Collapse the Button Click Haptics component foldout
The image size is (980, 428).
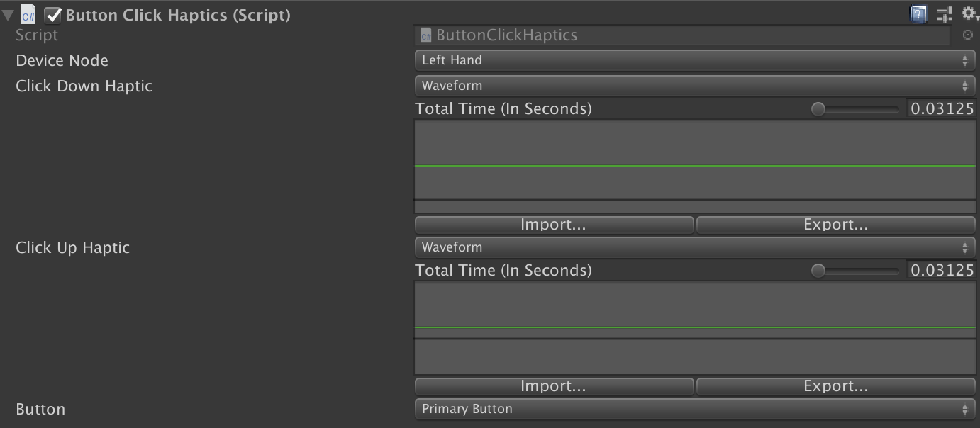click(x=8, y=15)
